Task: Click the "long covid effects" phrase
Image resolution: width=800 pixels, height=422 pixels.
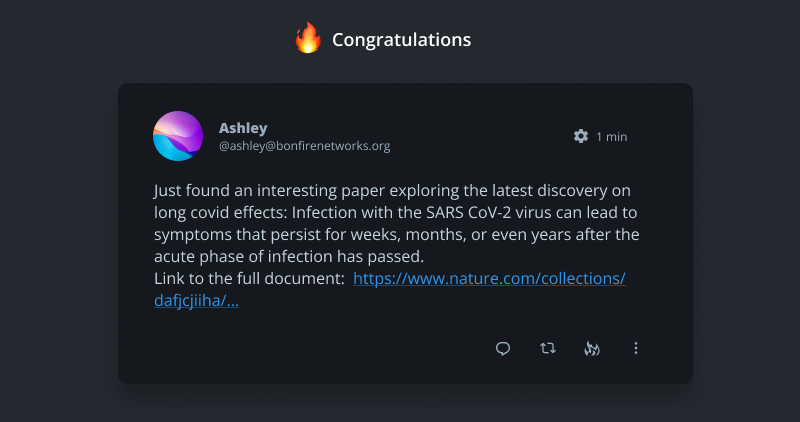Action: click(x=219, y=212)
